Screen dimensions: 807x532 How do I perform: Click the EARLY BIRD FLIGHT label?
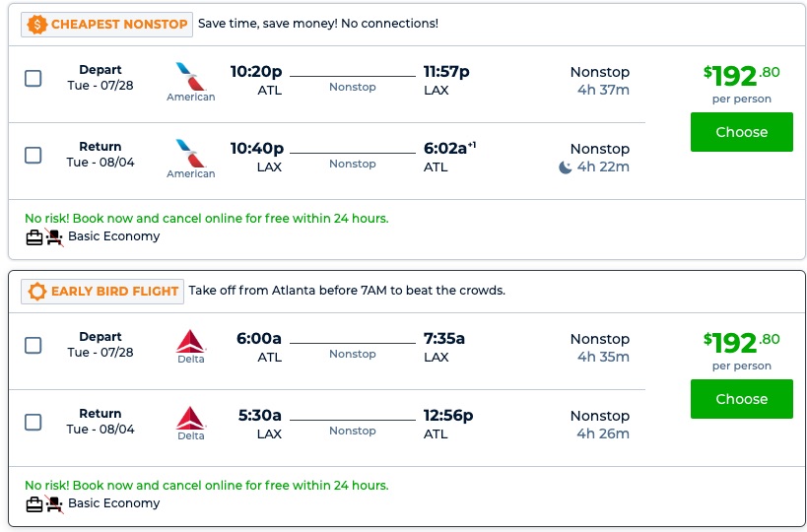point(114,291)
